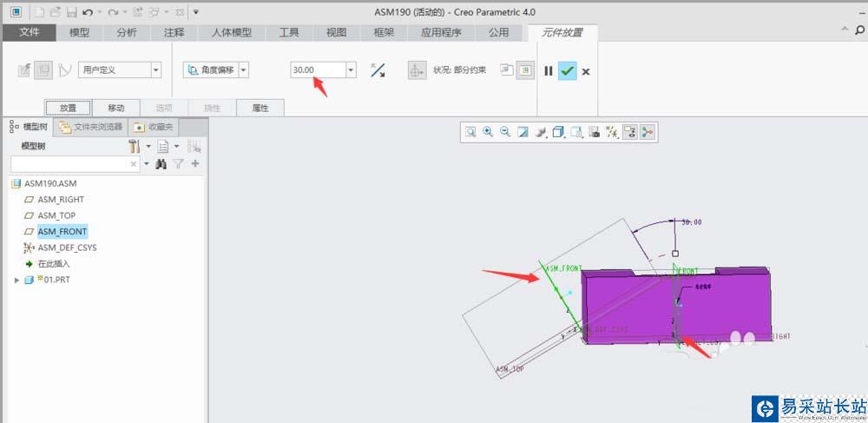Image resolution: width=868 pixels, height=423 pixels.
Task: Select ASM190.ASM in the model tree
Action: tap(51, 183)
